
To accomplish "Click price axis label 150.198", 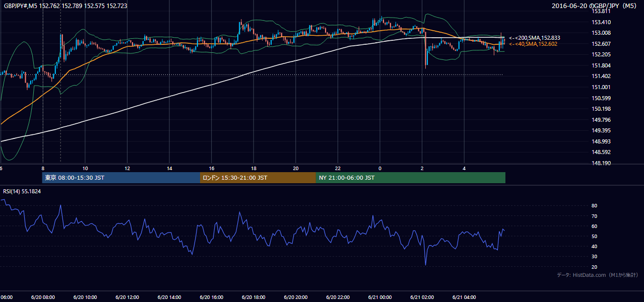I will coord(601,109).
